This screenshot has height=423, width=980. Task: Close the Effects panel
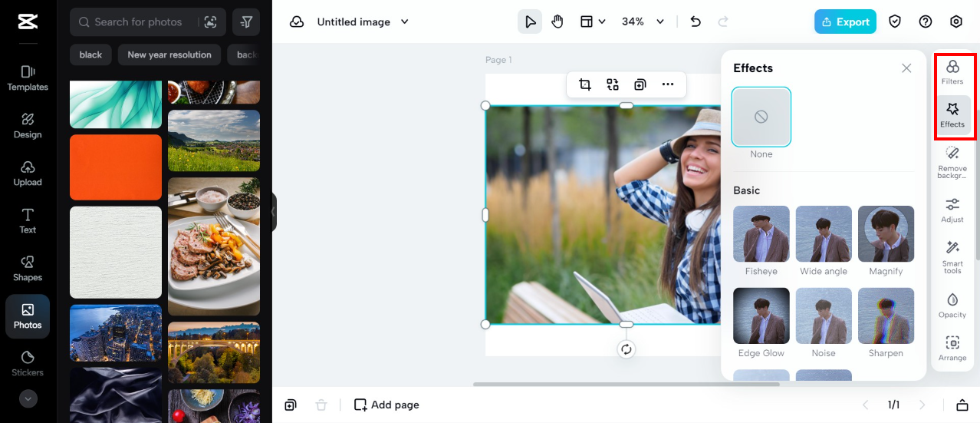906,68
